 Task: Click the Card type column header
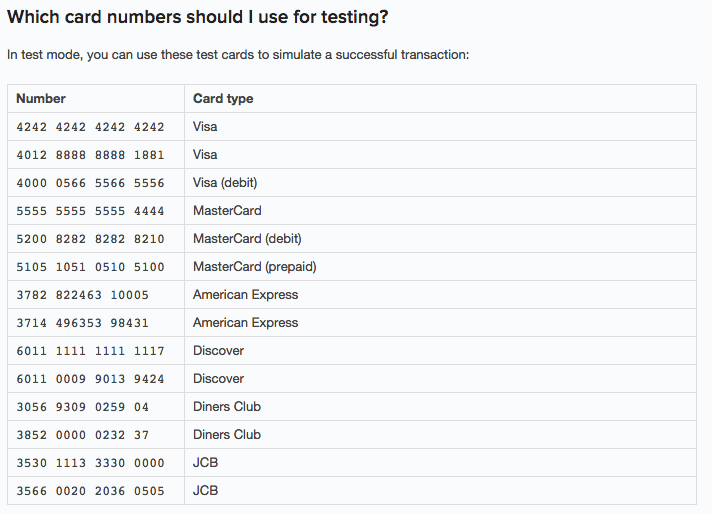pyautogui.click(x=223, y=99)
